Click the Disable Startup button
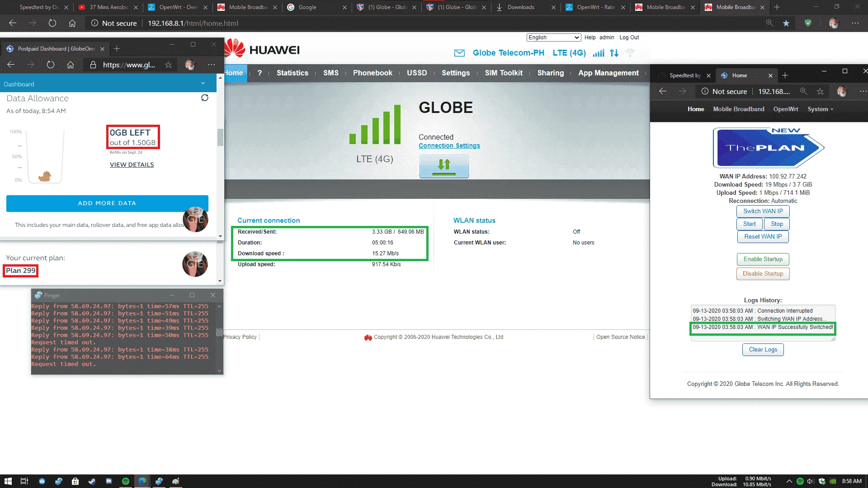 coord(763,273)
